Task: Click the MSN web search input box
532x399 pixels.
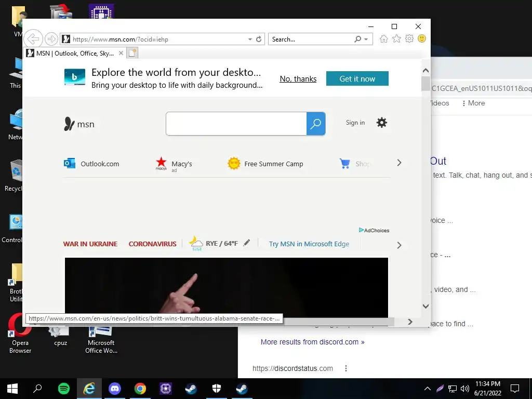Action: 236,124
